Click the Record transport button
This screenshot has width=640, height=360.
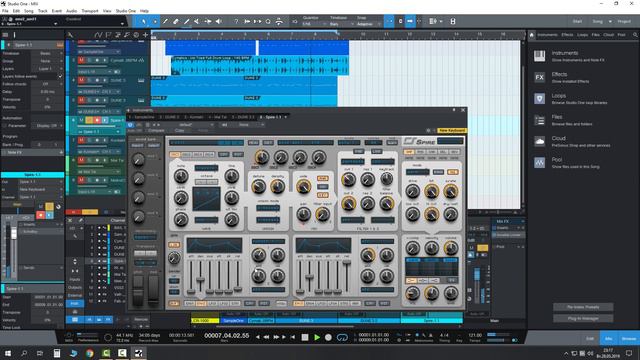pyautogui.click(x=328, y=338)
